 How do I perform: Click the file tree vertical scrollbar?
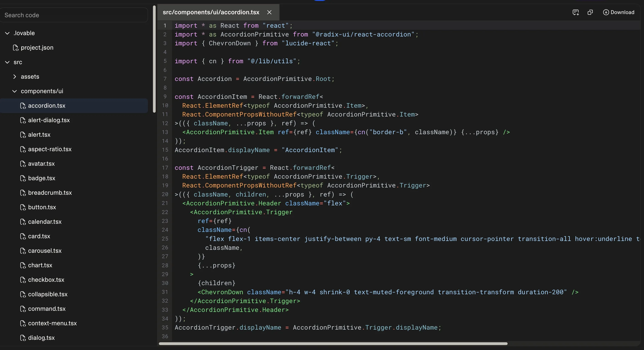point(154,59)
